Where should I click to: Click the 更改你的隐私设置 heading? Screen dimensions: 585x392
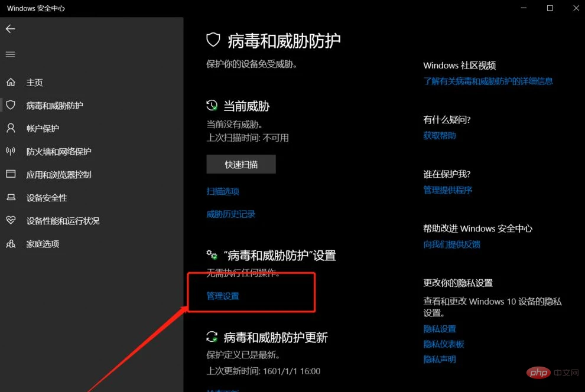458,283
